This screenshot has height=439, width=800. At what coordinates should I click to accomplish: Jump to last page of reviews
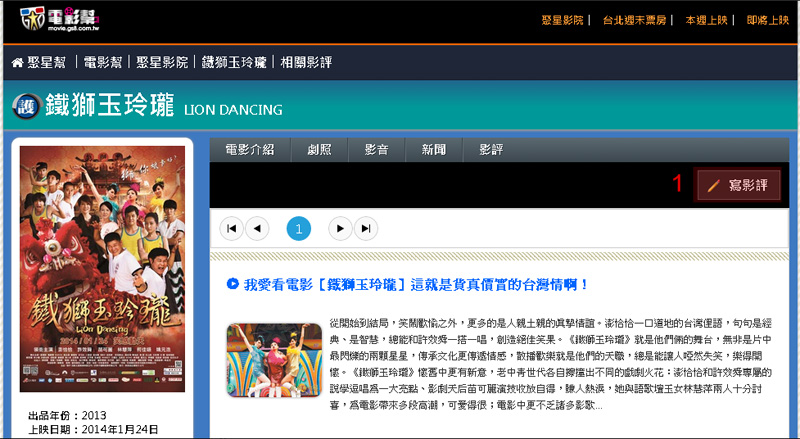click(366, 229)
